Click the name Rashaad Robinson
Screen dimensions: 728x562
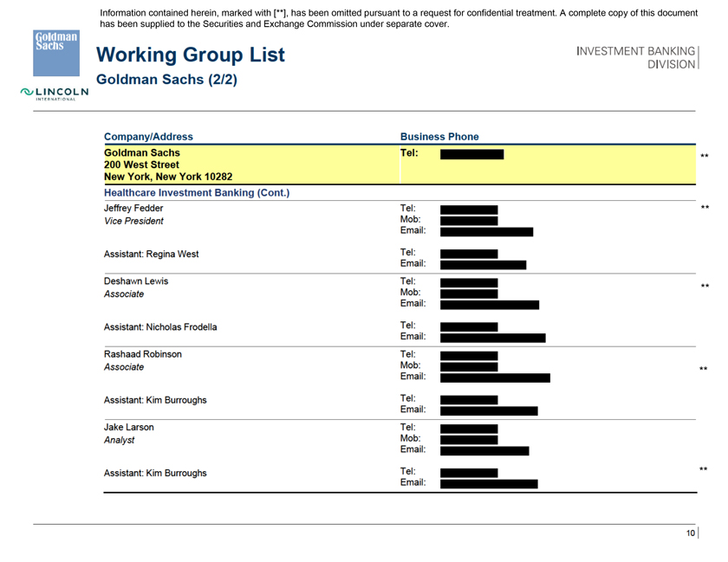point(143,354)
